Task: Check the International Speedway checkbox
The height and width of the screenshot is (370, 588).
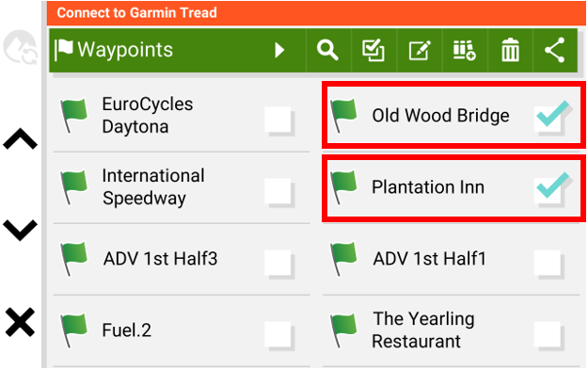Action: coord(278,192)
